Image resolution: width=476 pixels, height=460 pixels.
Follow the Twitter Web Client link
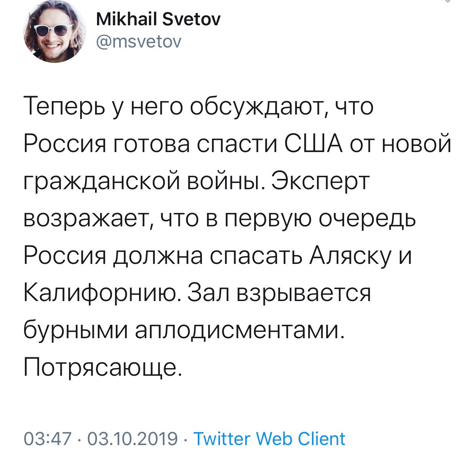[269, 439]
